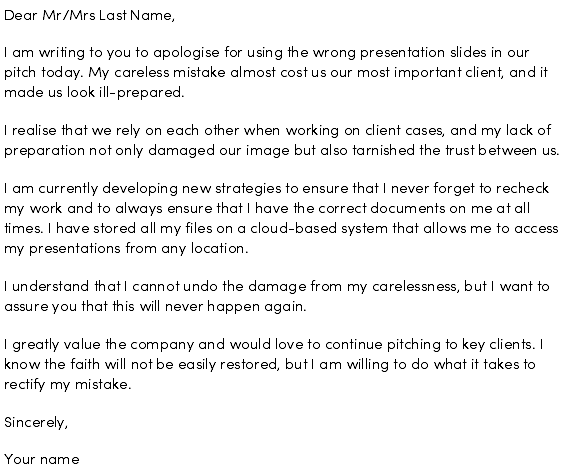Click the words 'I realise' starting the second paragraph
Screen dimensions: 565x475
[30, 130]
